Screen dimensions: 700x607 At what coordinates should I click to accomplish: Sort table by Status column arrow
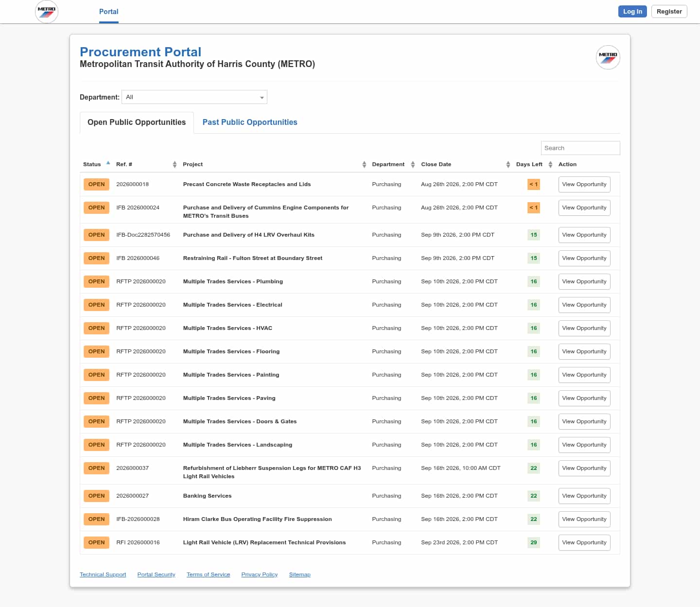(108, 163)
